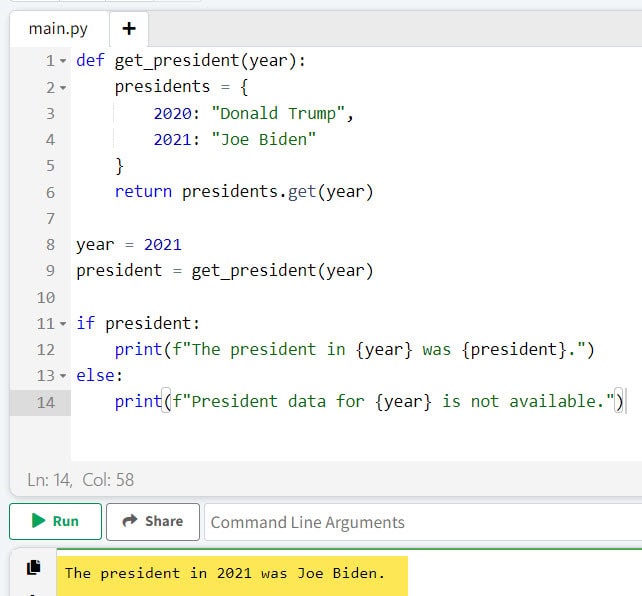Click the print statement on line 12
The height and width of the screenshot is (596, 642).
tap(355, 350)
